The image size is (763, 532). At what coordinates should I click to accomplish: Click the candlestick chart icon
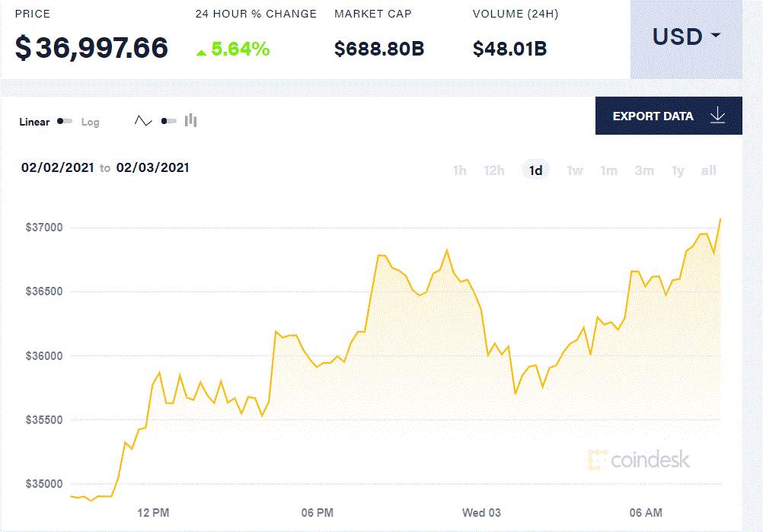[190, 120]
